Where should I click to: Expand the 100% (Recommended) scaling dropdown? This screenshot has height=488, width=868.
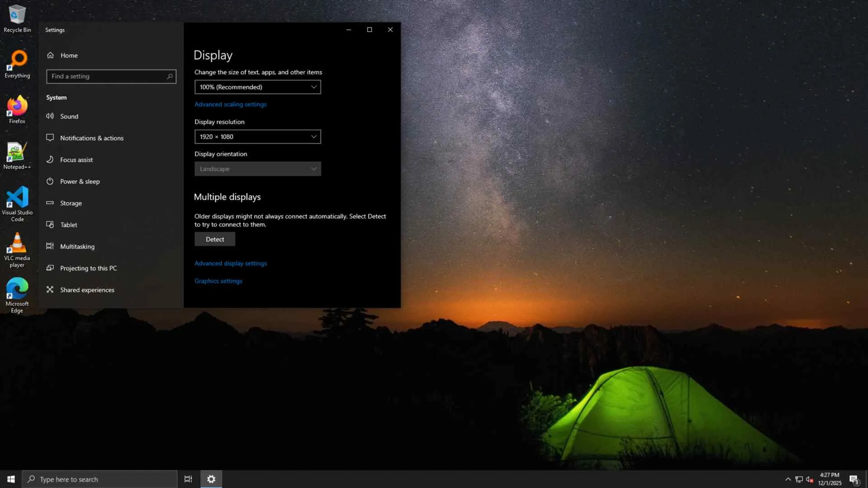pos(257,87)
